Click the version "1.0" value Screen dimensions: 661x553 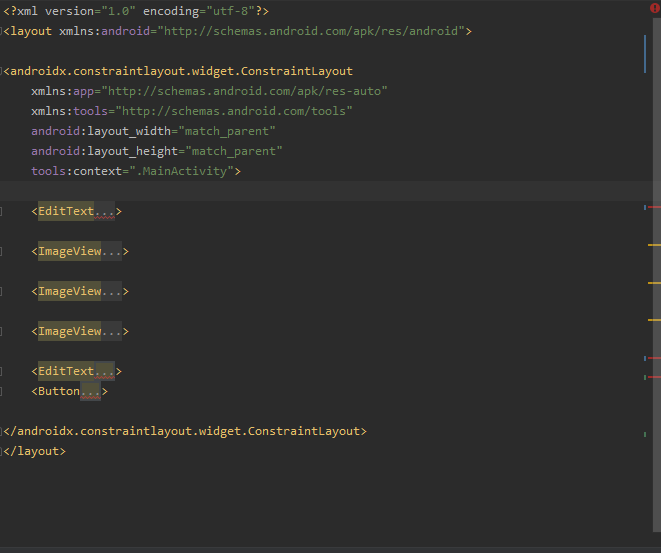pos(118,11)
